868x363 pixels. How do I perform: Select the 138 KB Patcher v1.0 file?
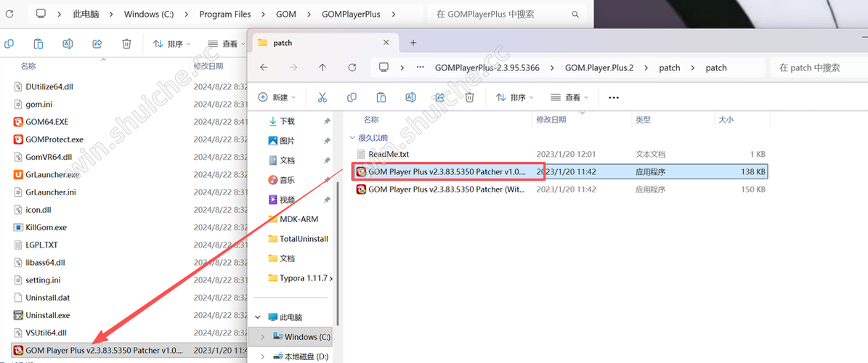click(x=560, y=172)
